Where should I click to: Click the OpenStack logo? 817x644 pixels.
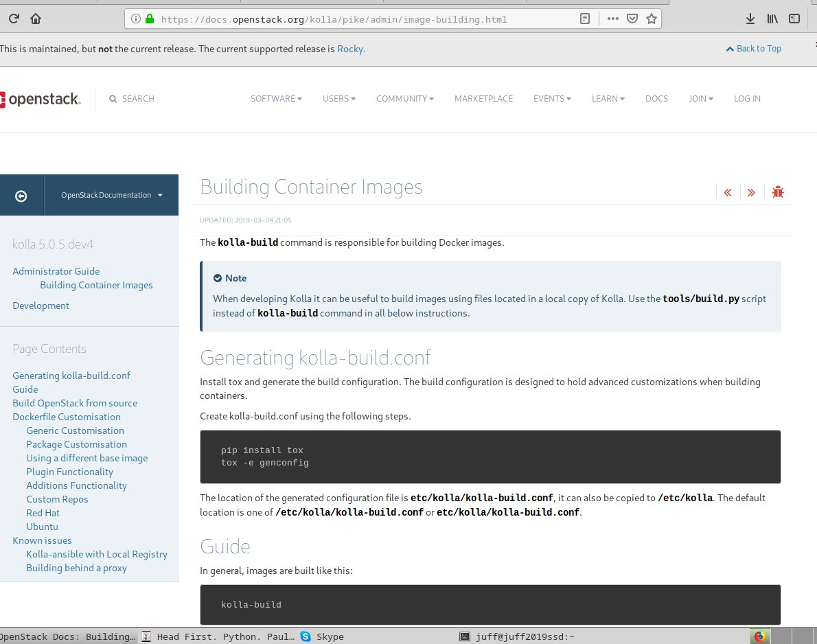pos(41,99)
